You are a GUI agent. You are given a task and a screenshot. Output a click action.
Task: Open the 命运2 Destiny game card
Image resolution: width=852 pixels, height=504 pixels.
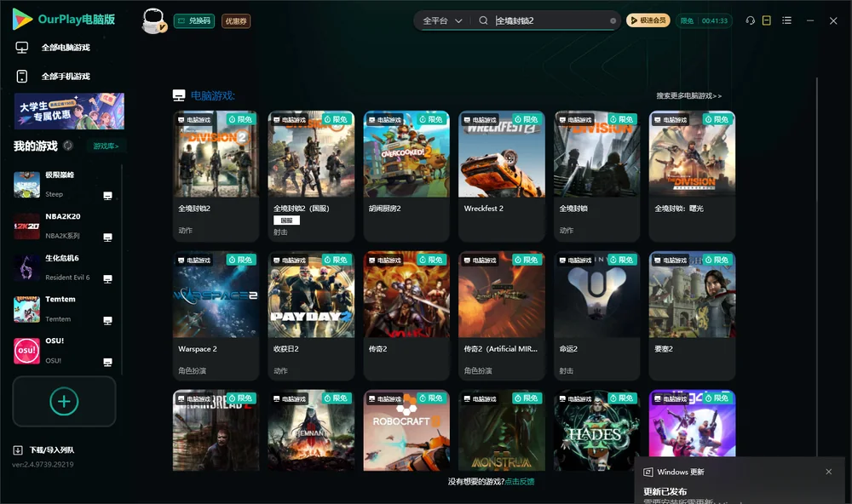pyautogui.click(x=597, y=316)
